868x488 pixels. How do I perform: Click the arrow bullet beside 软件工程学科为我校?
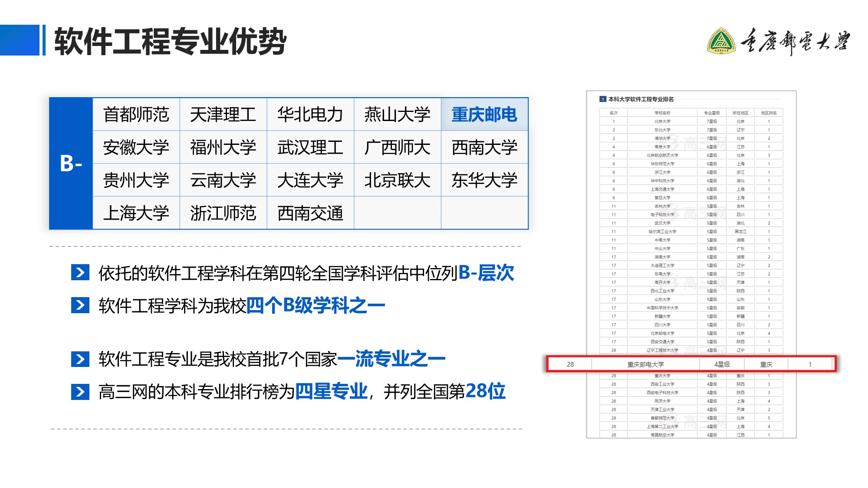point(80,305)
